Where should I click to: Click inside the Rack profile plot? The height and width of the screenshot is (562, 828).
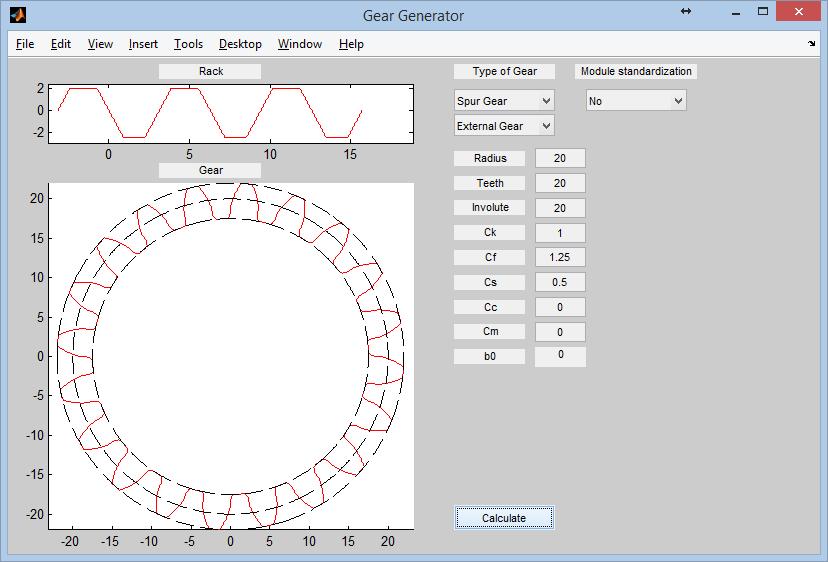[231, 114]
